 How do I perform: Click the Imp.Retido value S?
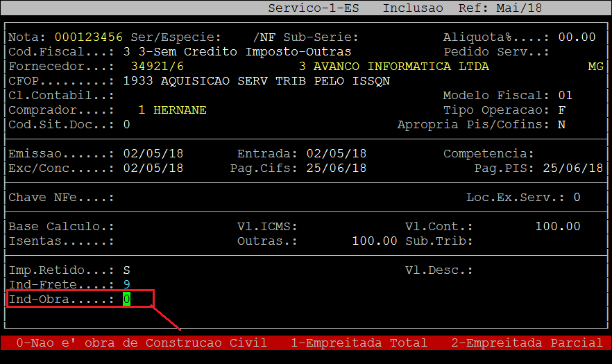click(126, 270)
